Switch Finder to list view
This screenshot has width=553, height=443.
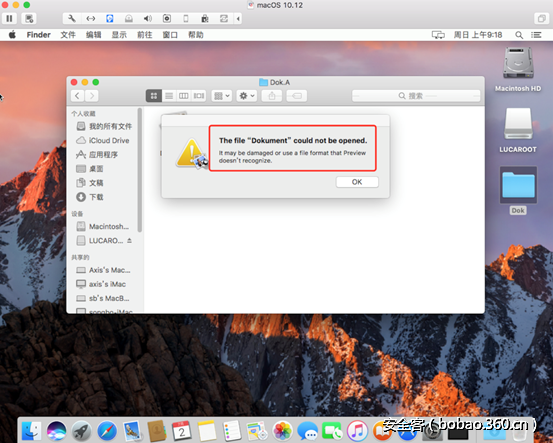coord(169,96)
